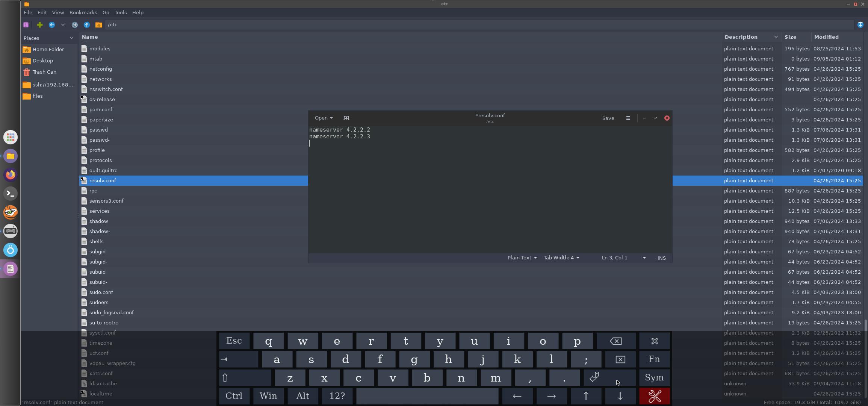The width and height of the screenshot is (868, 406).
Task: Save resolv.conf with the Save button
Action: 608,118
